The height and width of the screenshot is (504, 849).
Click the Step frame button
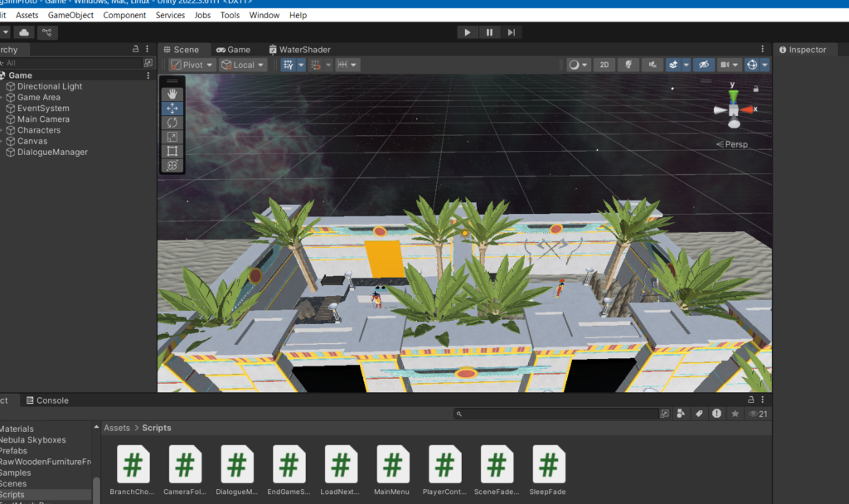tap(512, 32)
